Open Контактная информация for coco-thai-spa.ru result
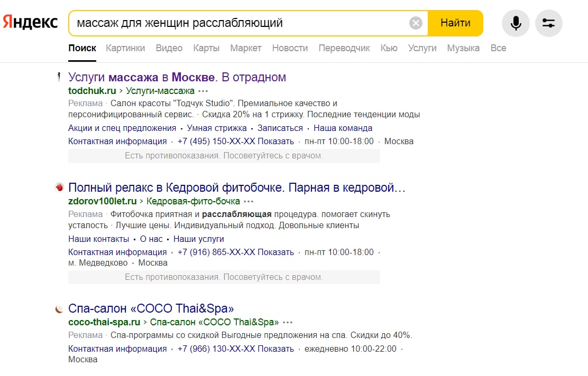Image resolution: width=588 pixels, height=376 pixels. [117, 349]
